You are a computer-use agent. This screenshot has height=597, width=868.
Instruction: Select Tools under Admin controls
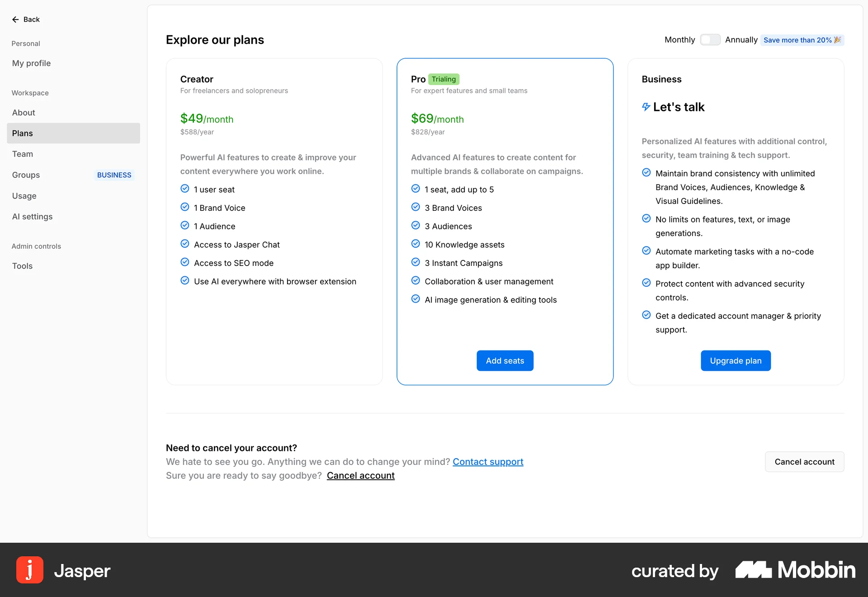(x=22, y=266)
